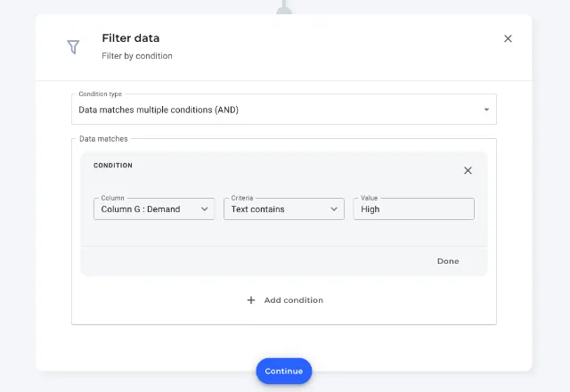Screen dimensions: 570x392
Task: Click the workflow connector node above dialog
Action: (284, 9)
